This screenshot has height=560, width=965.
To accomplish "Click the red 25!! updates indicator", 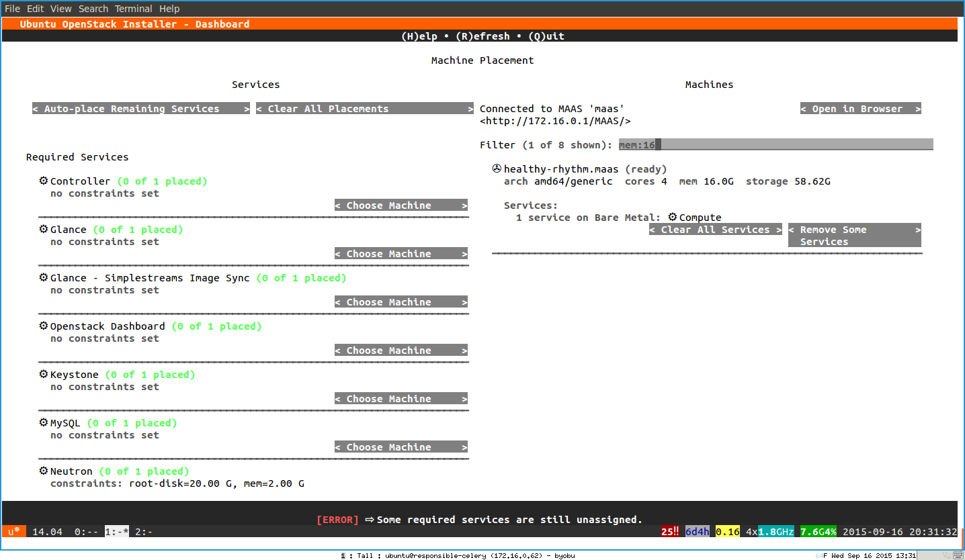I will (670, 532).
